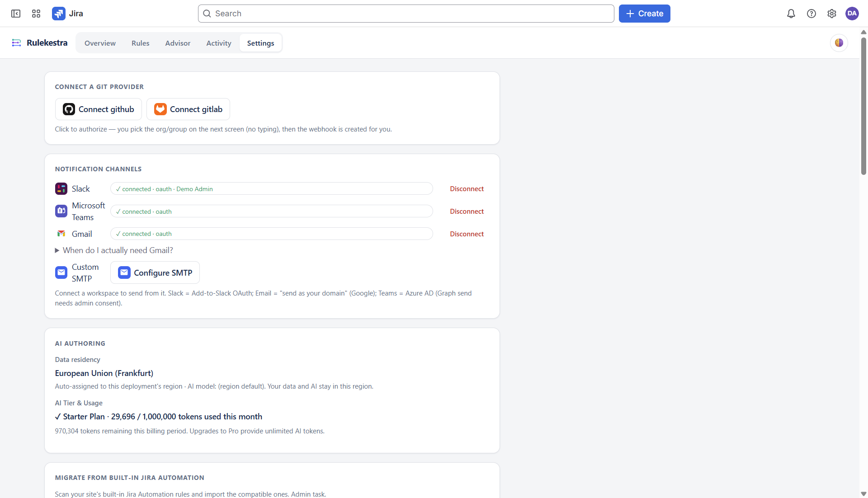Image resolution: width=868 pixels, height=498 pixels.
Task: Click 'European Union (Frankfurt)' residency value
Action: coord(104,373)
